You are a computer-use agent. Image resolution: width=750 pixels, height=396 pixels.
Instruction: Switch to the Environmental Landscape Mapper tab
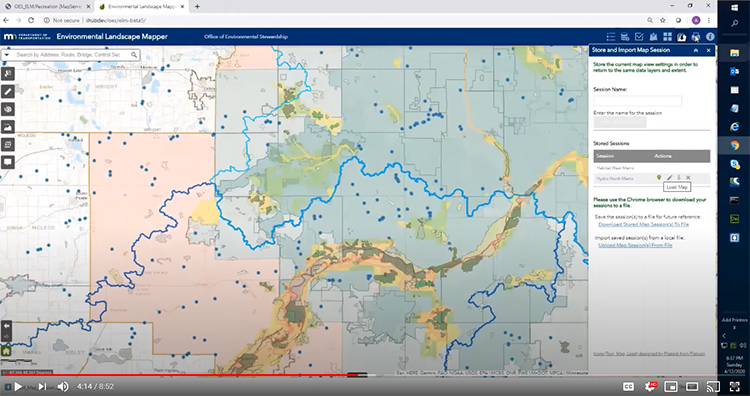click(141, 7)
